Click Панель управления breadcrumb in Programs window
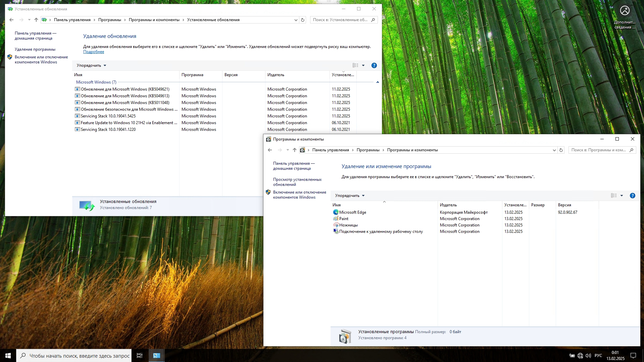 tap(331, 150)
